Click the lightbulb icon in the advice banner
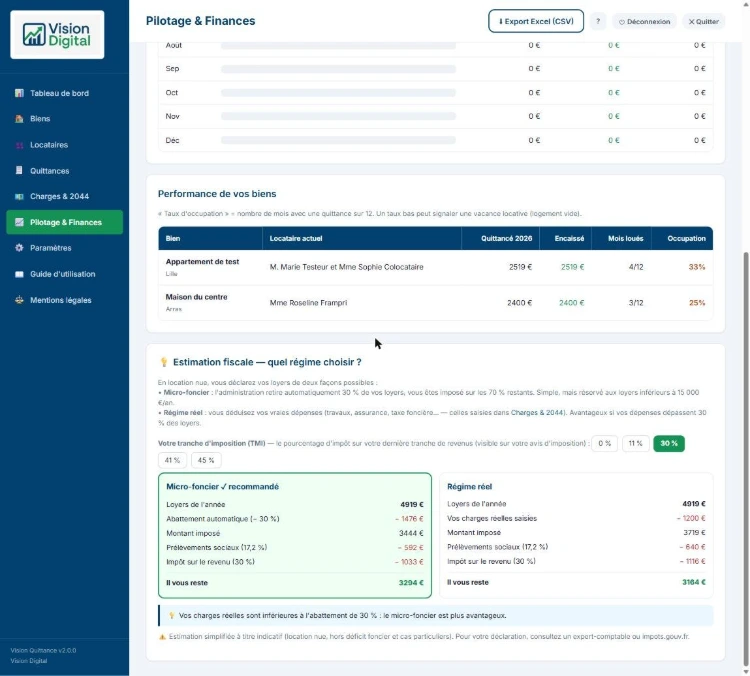Screen dimensions: 750x676 click(172, 616)
